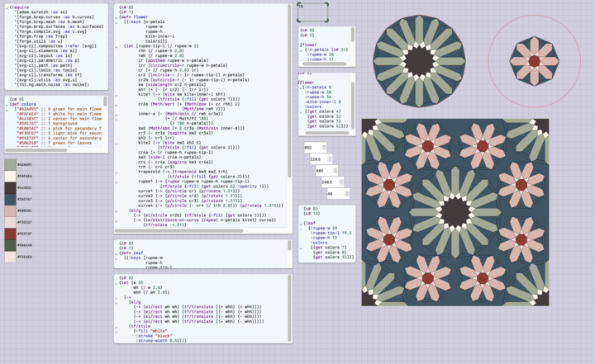Select the #95372F red swatch

click(10, 234)
